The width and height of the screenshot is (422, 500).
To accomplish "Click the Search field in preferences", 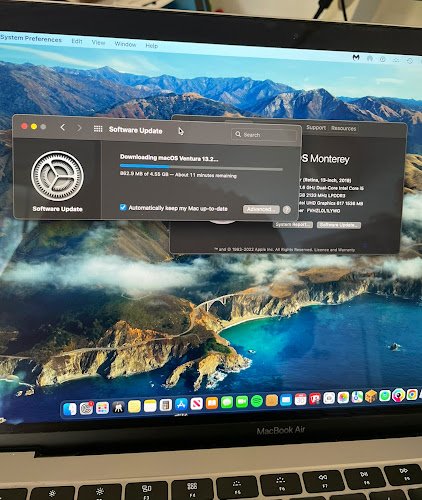I will pos(264,135).
